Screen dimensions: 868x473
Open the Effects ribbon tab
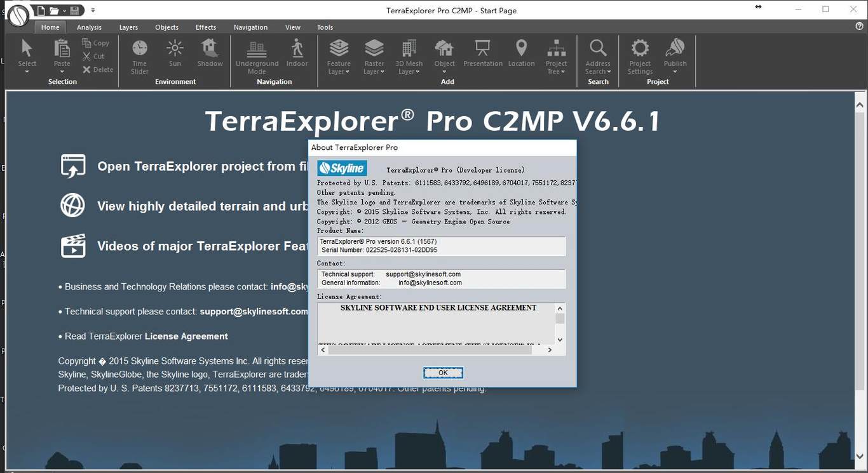(206, 27)
